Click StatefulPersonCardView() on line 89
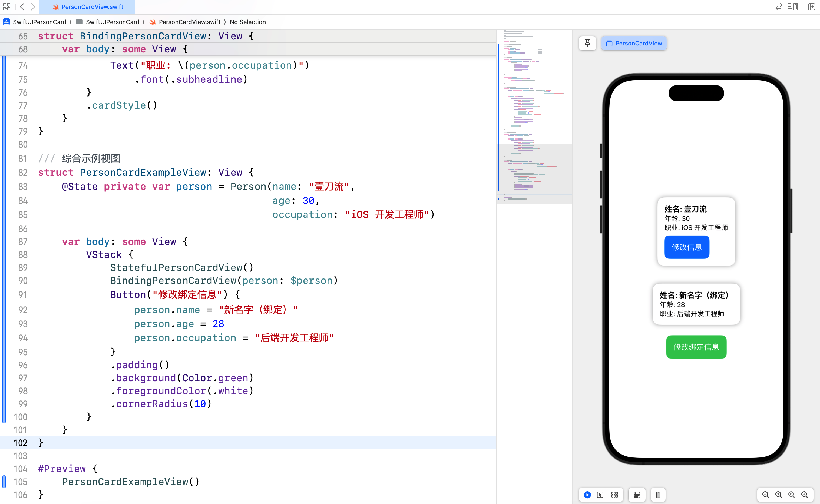This screenshot has height=504, width=820. pyautogui.click(x=182, y=268)
